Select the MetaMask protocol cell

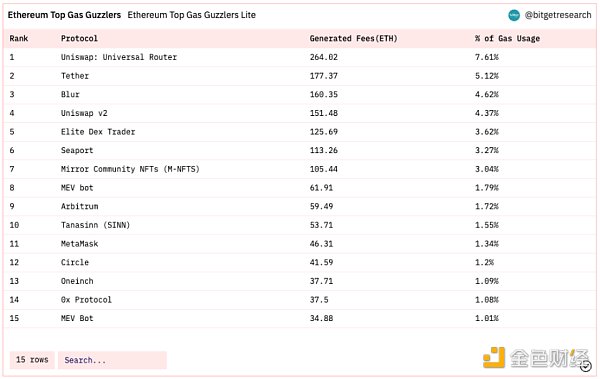pos(79,243)
